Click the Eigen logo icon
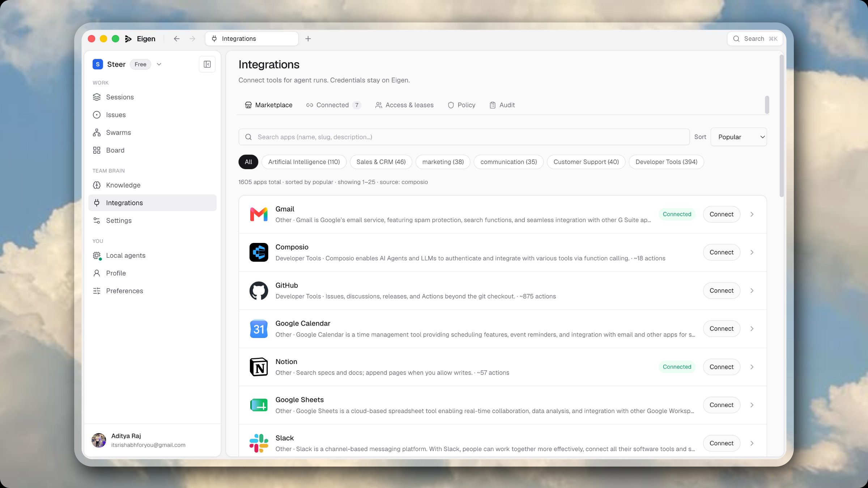The image size is (868, 488). pos(128,39)
